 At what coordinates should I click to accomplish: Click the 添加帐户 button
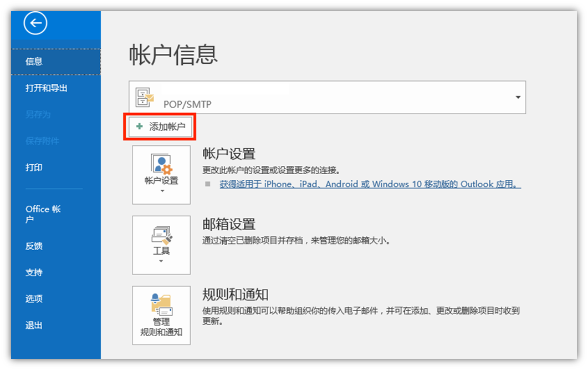click(x=161, y=127)
